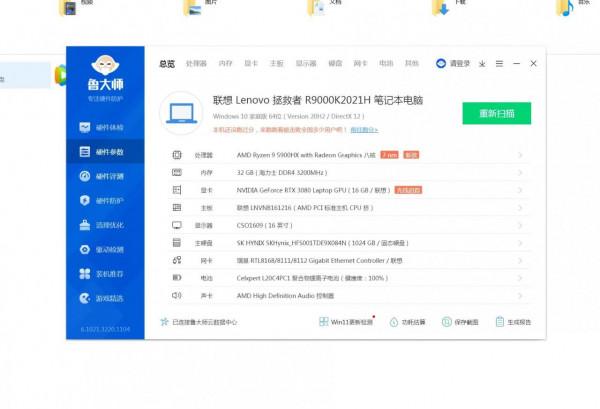Expand the 显示器 row chevron
The width and height of the screenshot is (600, 409).
click(520, 225)
